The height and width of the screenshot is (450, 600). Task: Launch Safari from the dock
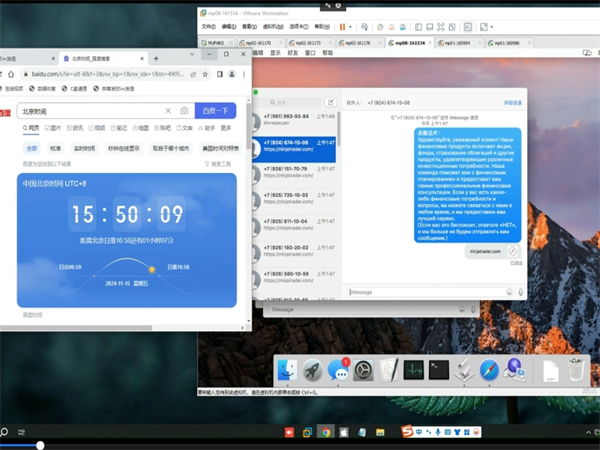click(489, 370)
